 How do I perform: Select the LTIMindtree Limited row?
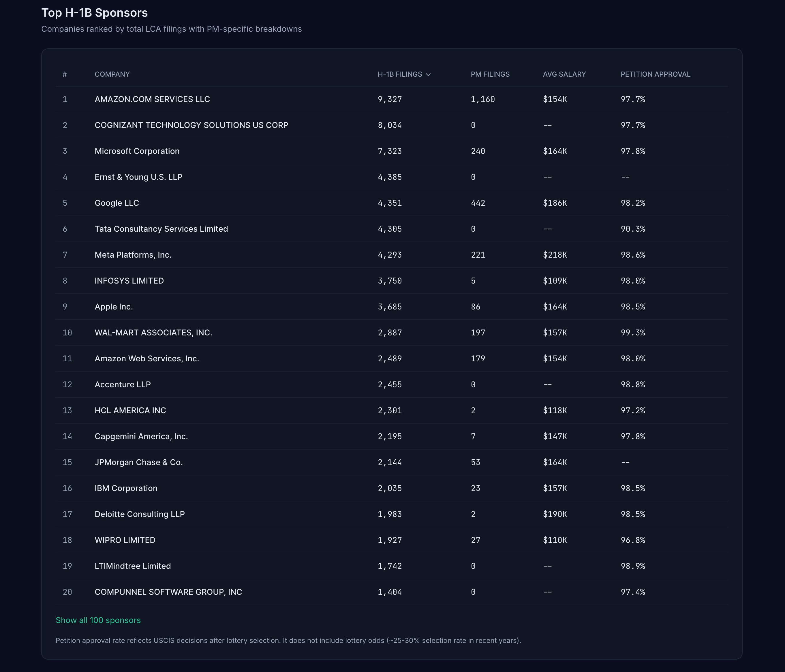[133, 566]
